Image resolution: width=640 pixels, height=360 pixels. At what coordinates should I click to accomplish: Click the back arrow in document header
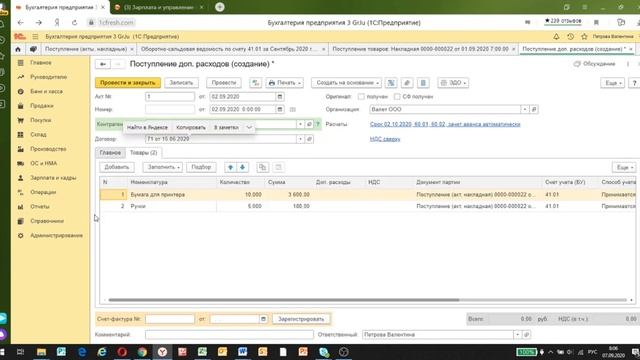pos(103,64)
